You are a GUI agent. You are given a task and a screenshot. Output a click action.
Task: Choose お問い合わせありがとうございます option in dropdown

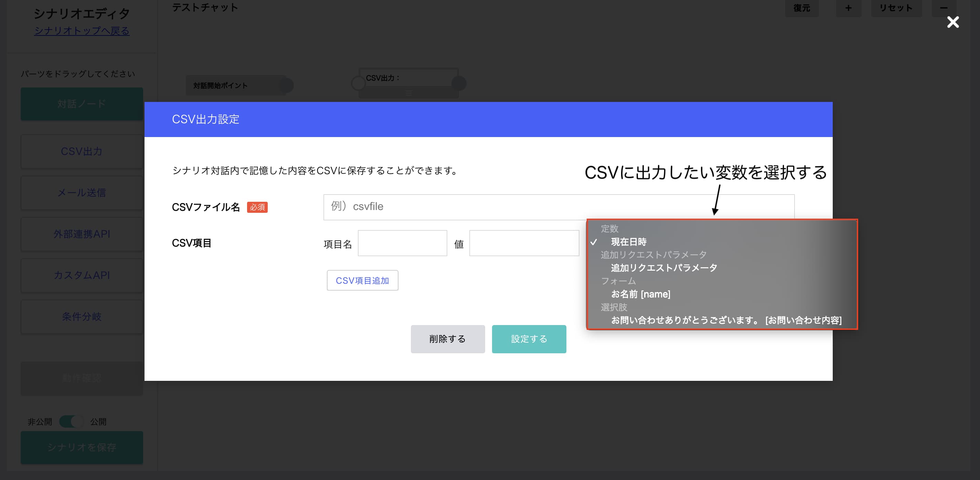[722, 320]
